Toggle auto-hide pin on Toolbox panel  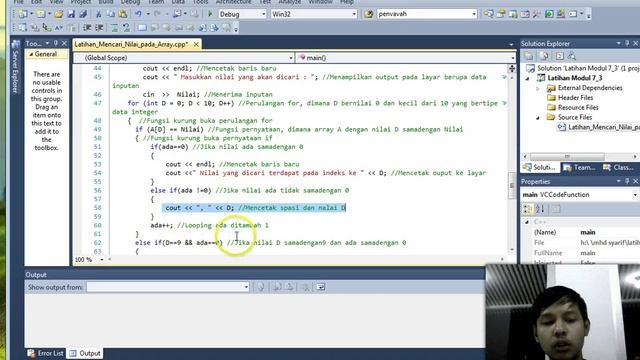56,43
